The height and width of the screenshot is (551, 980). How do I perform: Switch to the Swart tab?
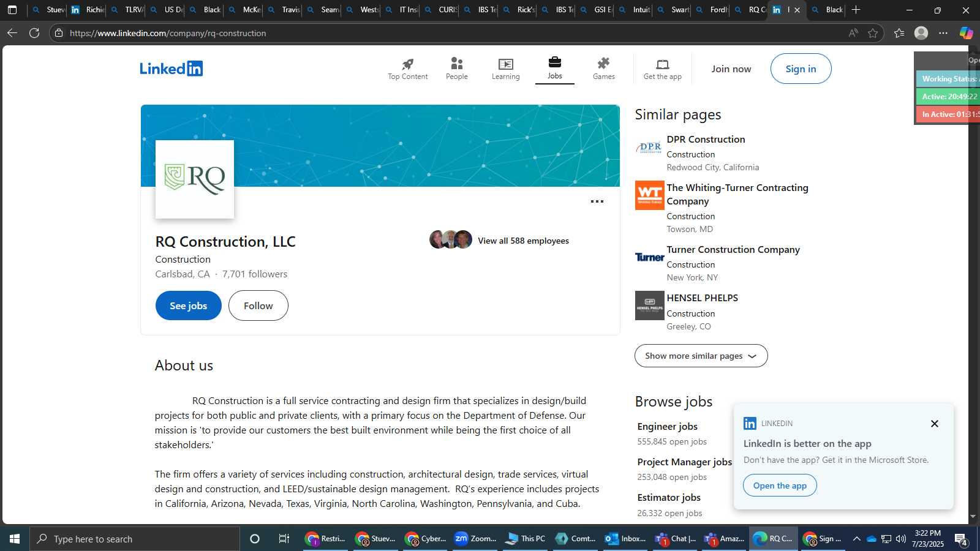point(673,10)
